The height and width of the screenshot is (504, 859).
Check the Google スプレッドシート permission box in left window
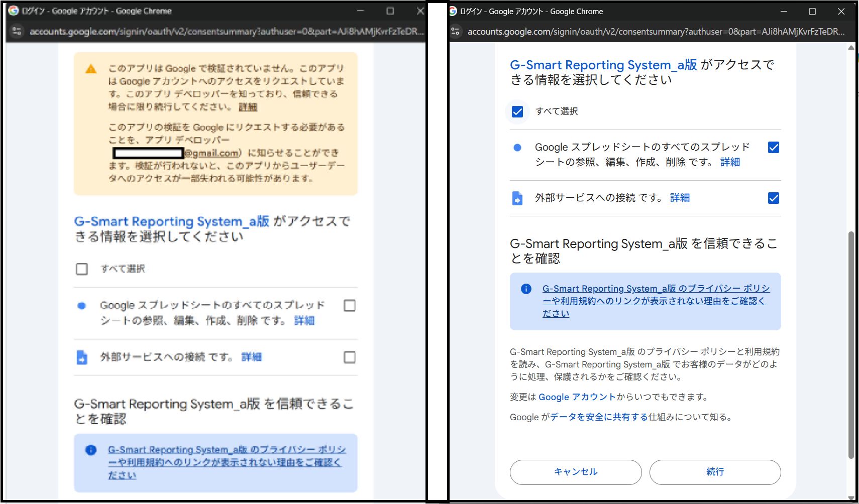(x=350, y=305)
